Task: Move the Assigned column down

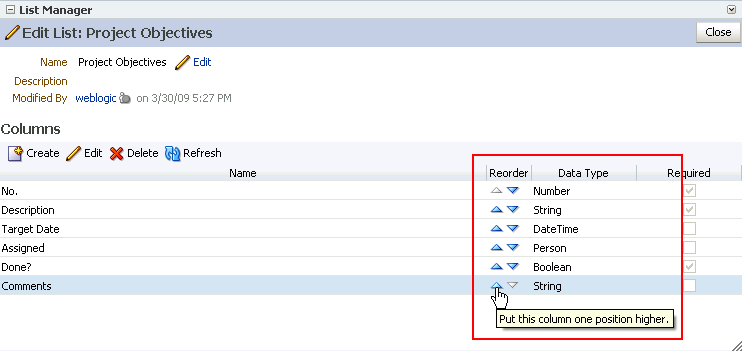Action: click(x=512, y=247)
